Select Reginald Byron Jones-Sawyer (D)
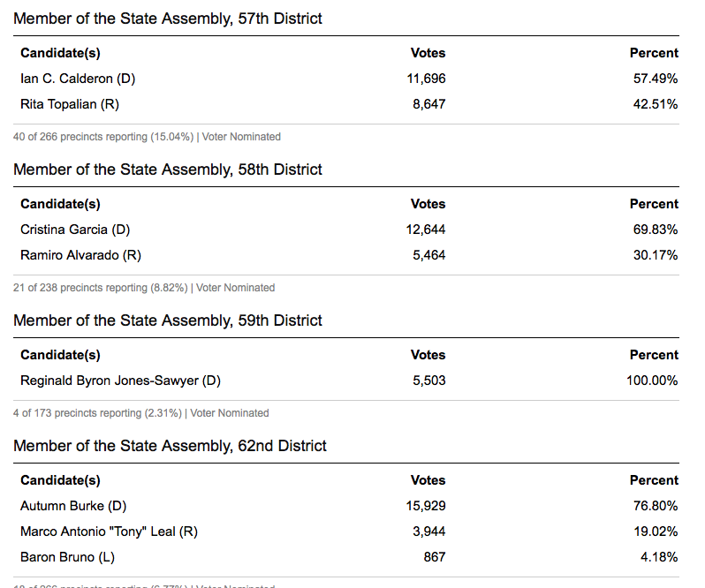The width and height of the screenshot is (705, 588). pos(120,381)
